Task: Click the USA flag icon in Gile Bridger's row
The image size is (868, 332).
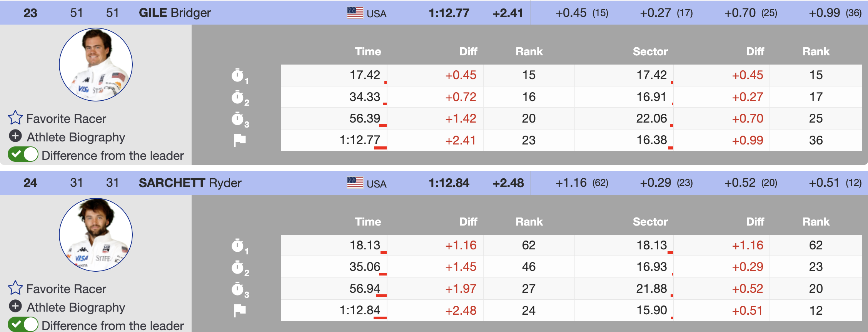Action: (355, 13)
